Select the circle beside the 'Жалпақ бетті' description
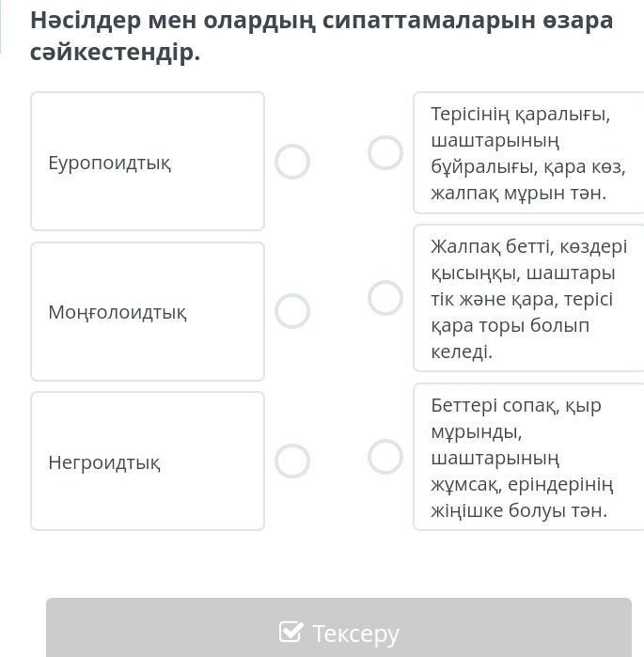The height and width of the screenshot is (657, 644). point(385,298)
